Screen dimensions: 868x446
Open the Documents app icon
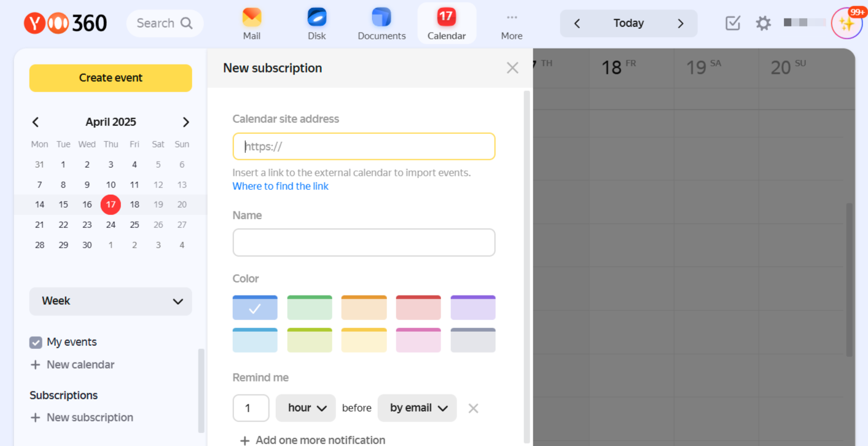pos(381,17)
